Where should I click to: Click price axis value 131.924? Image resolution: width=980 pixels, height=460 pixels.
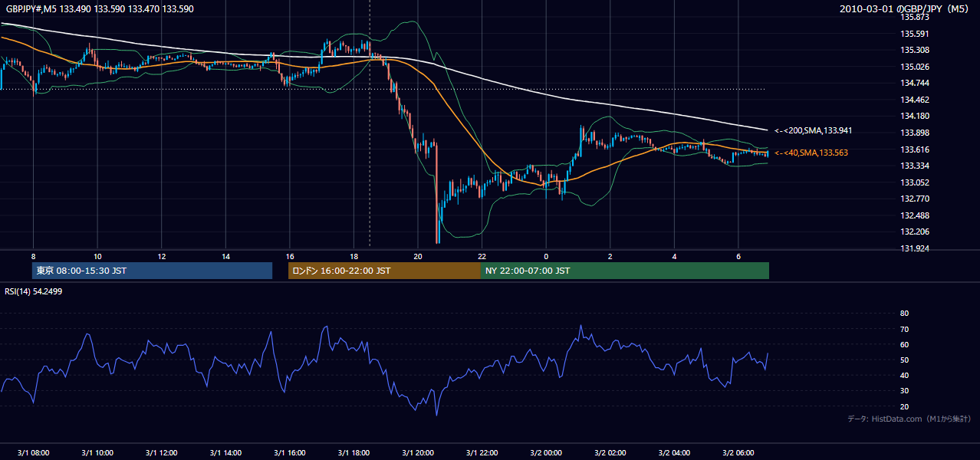click(914, 248)
